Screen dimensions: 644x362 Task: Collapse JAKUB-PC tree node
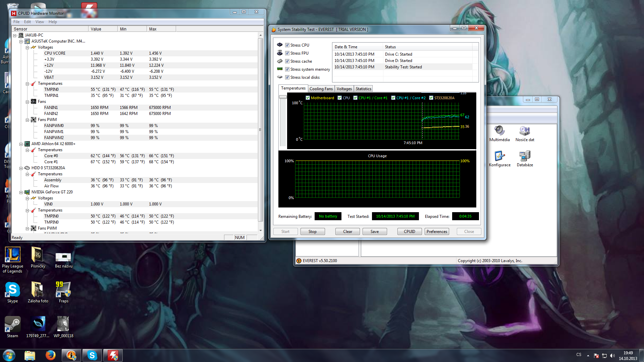tap(15, 36)
